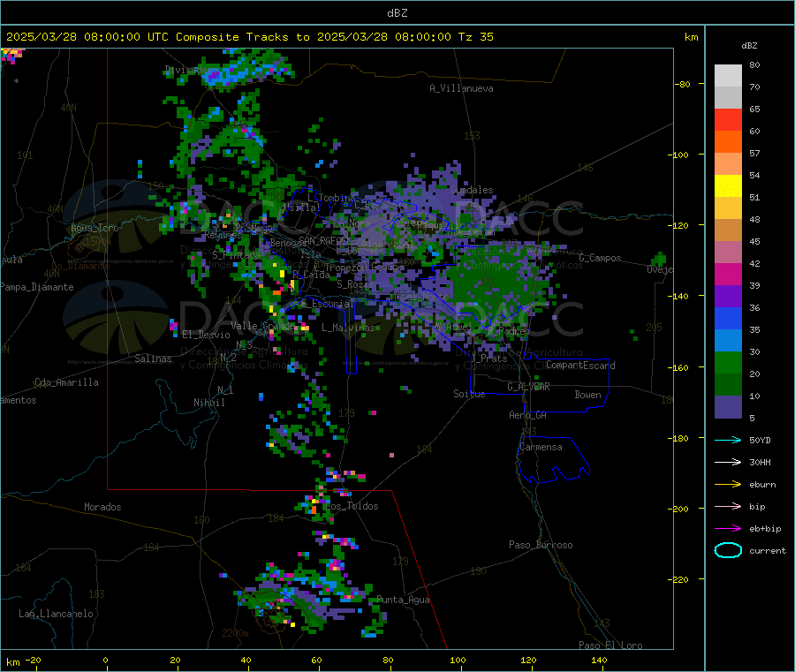Click the 'Punta_Agua' map label

coord(403,600)
